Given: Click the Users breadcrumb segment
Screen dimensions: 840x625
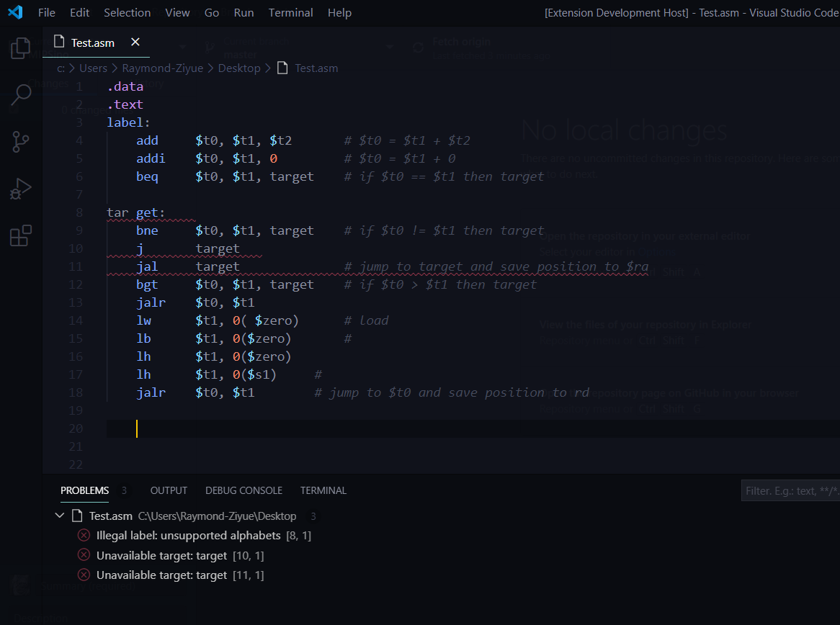Looking at the screenshot, I should [93, 68].
